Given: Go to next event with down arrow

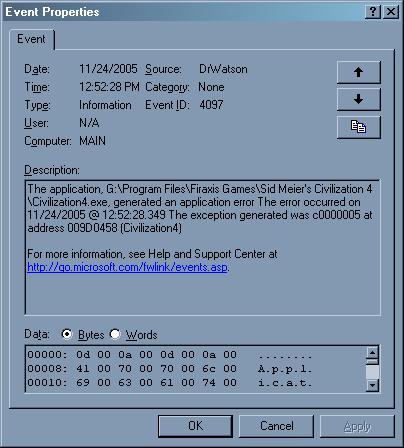Looking at the screenshot, I should pyautogui.click(x=358, y=99).
